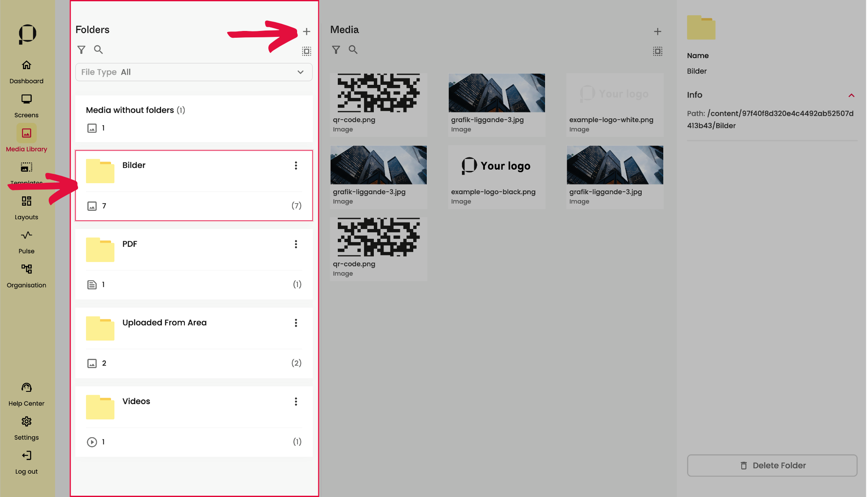The height and width of the screenshot is (497, 868).
Task: Navigate to Screens in the sidebar
Action: (26, 106)
